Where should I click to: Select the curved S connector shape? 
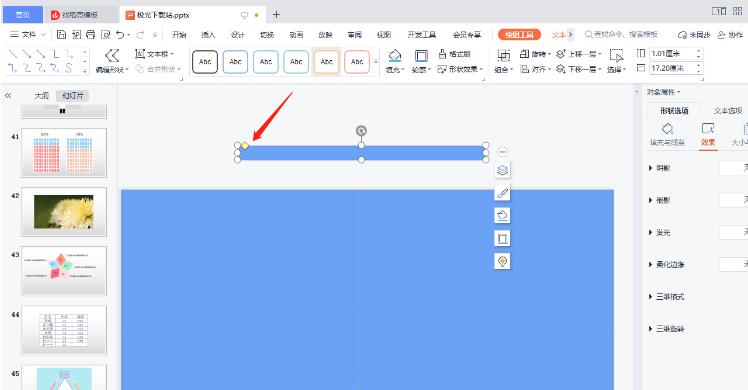click(69, 68)
